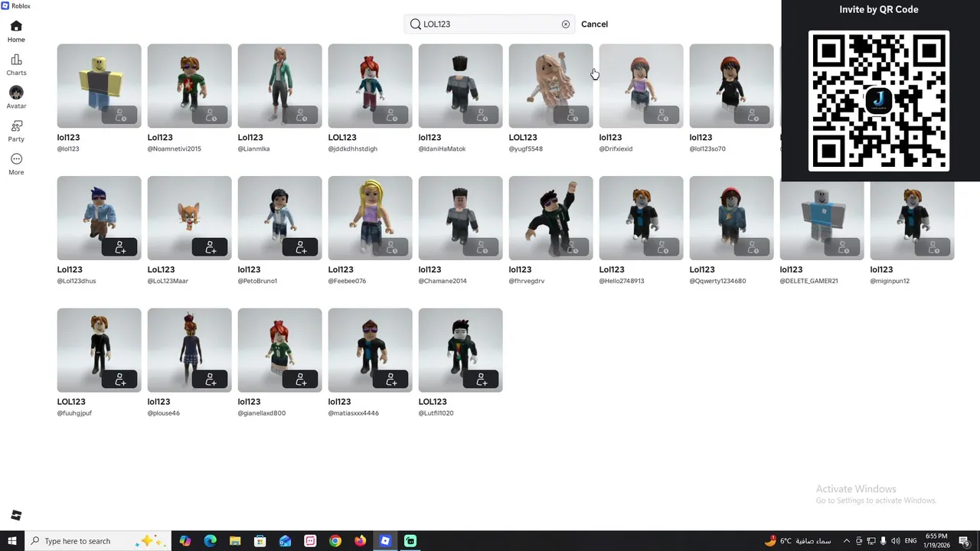Open the More sidebar menu
This screenshot has height=551, width=980.
(16, 165)
